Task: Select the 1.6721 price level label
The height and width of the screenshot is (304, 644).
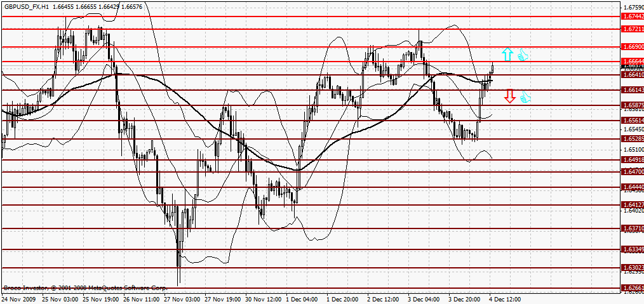Action: (x=632, y=29)
